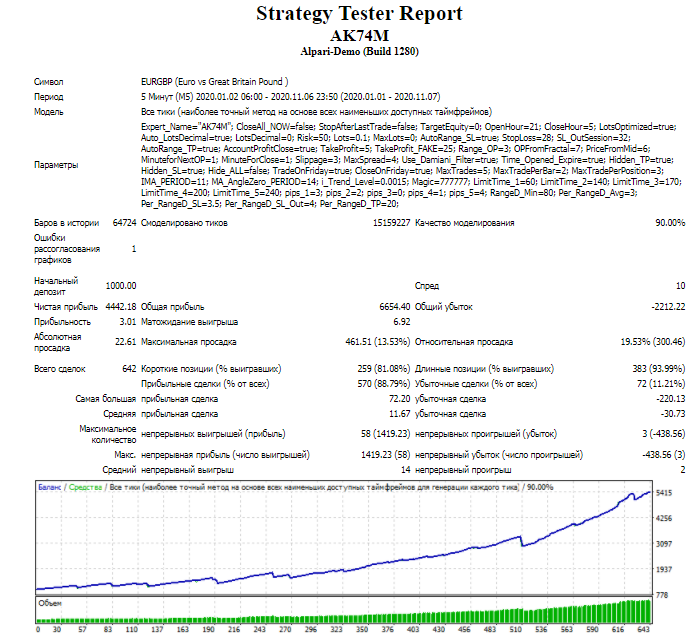690x634 pixels.
Task: Click the Спред value 10
Action: 680,286
